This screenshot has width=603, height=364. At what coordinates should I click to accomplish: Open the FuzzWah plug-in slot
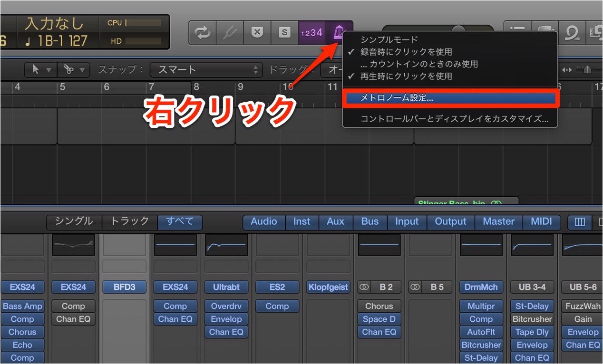point(582,306)
